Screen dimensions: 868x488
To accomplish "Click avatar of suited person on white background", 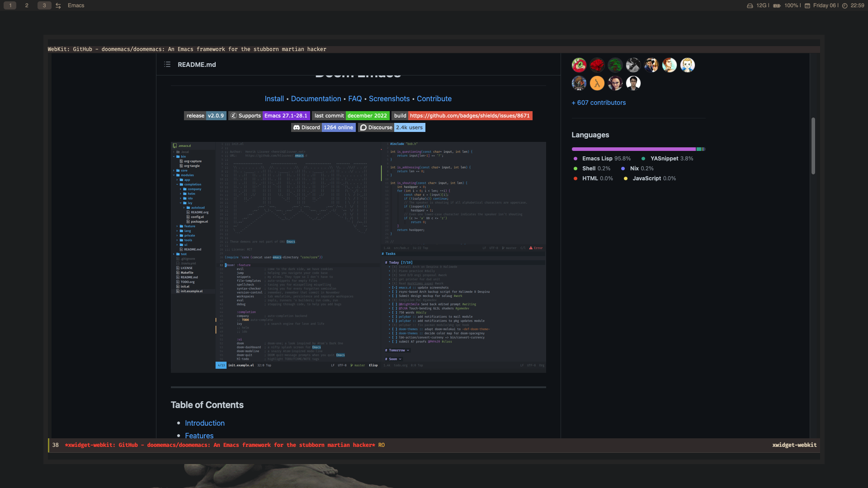I will tap(633, 83).
